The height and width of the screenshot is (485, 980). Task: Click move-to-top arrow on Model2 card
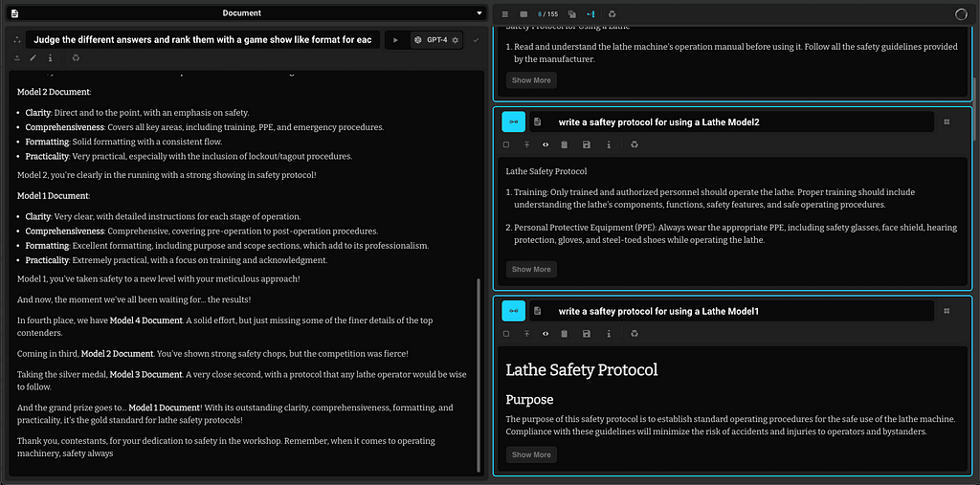coord(527,144)
